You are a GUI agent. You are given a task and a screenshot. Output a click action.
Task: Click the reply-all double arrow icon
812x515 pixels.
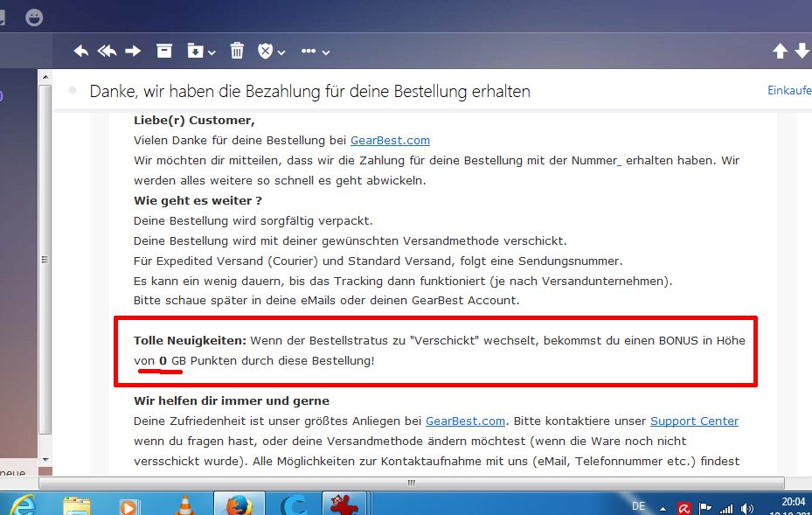point(108,51)
